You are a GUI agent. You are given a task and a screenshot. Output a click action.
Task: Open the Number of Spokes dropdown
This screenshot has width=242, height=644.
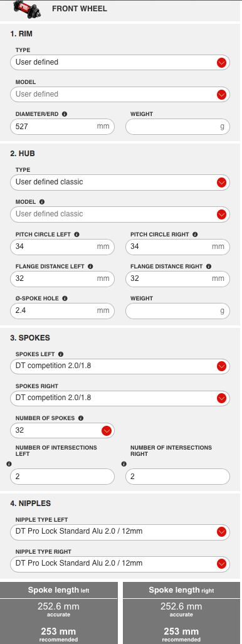pos(63,430)
